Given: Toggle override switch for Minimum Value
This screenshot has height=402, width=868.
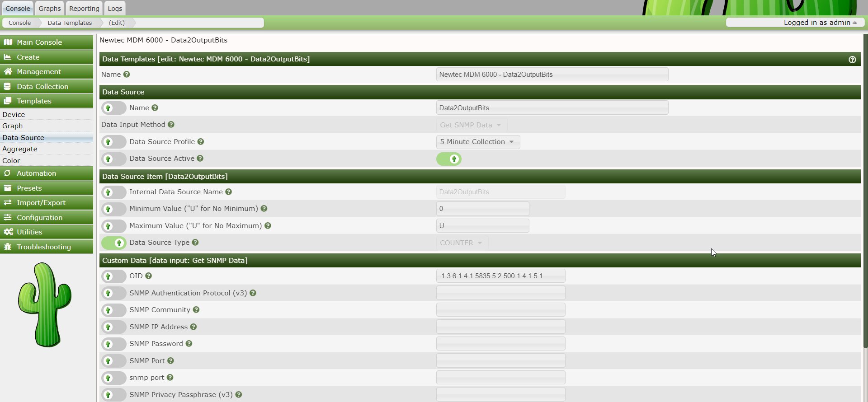Looking at the screenshot, I should 114,209.
